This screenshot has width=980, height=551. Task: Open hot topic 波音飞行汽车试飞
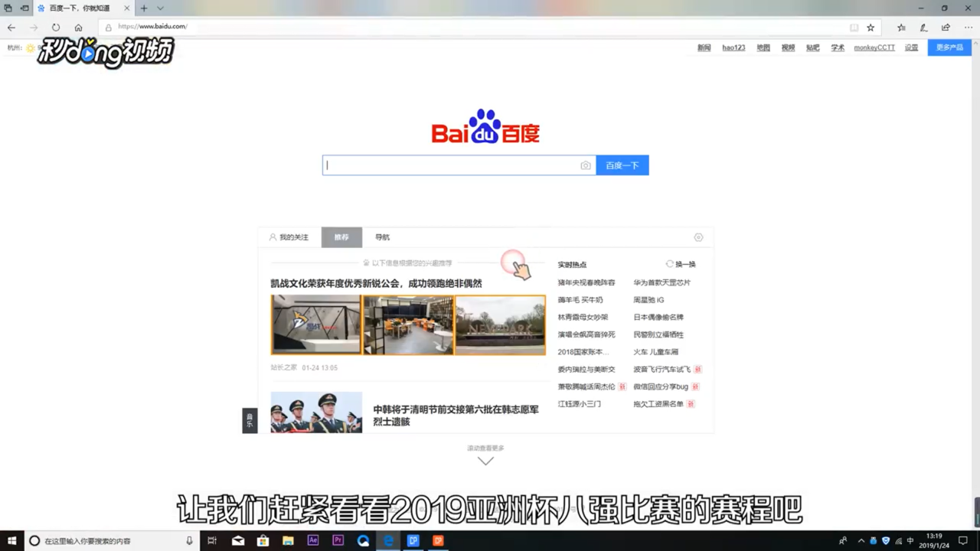coord(661,369)
